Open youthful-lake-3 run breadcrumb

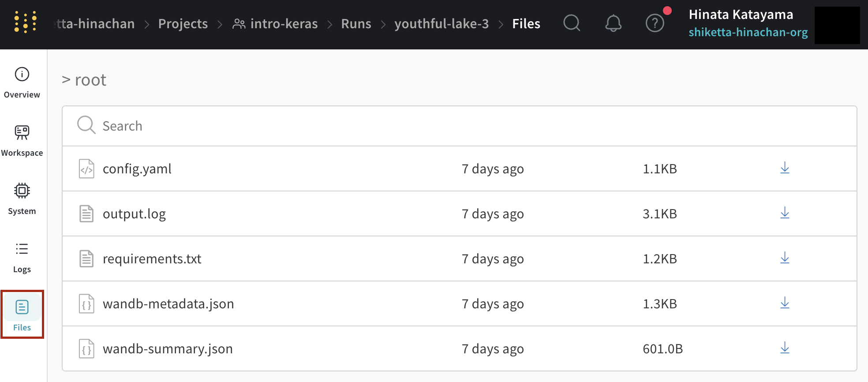[x=441, y=24]
